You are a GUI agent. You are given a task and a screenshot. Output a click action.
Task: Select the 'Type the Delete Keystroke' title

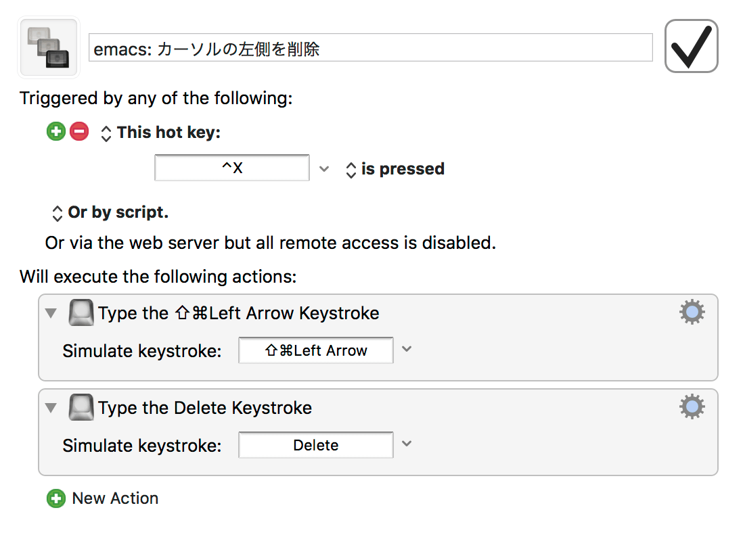click(205, 408)
